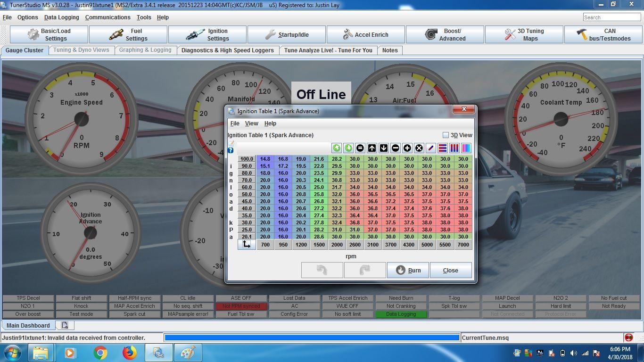Click the redo arrow button in Ignition Table
Image resolution: width=644 pixels, height=362 pixels.
[x=365, y=270]
